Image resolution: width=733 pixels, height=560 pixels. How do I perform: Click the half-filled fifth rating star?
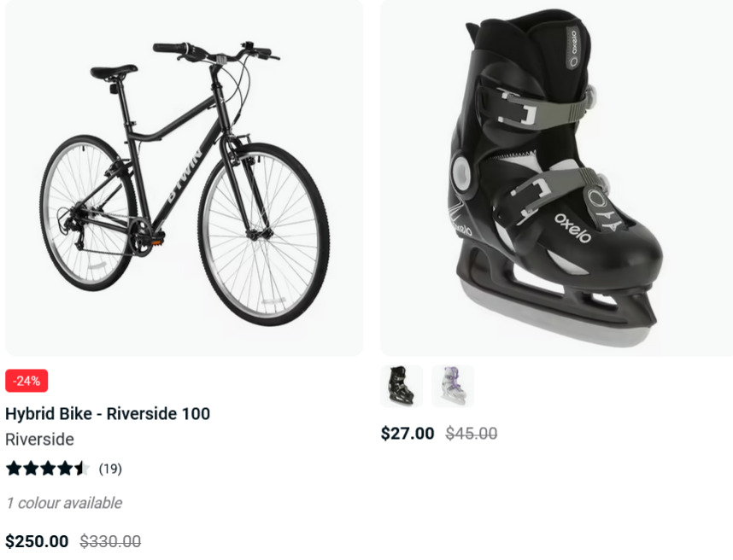pos(81,468)
